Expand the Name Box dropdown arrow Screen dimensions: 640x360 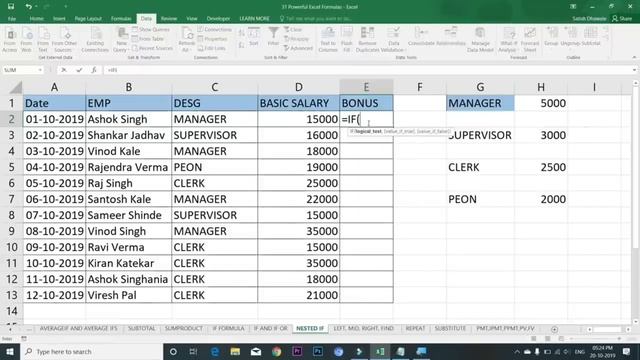[x=40, y=70]
